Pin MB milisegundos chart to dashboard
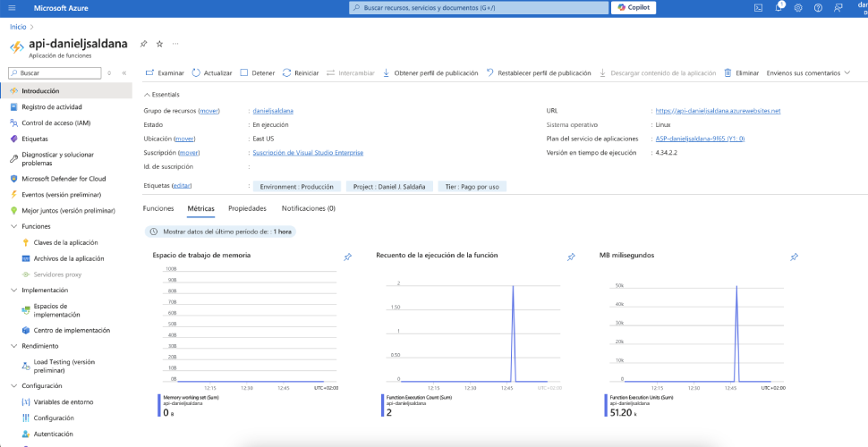 [x=794, y=257]
